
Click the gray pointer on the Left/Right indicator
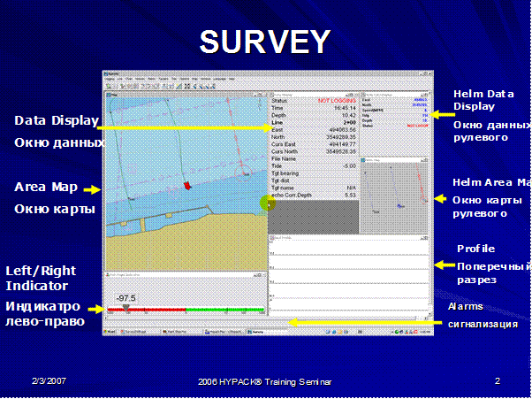125,307
